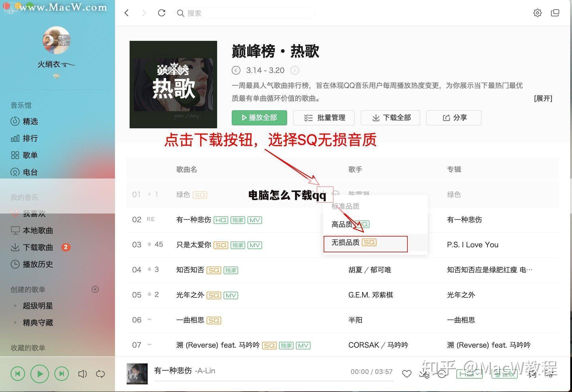Open album 知否知否应是绿肥红瘦
The image size is (572, 392).
pos(490,270)
